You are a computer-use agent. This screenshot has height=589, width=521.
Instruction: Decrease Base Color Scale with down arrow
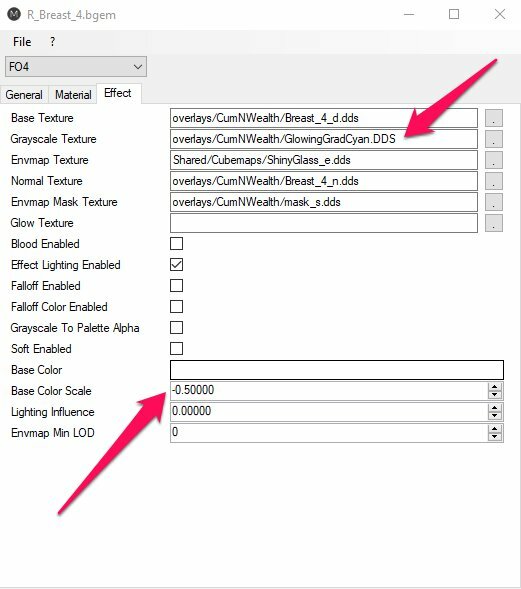pyautogui.click(x=495, y=395)
